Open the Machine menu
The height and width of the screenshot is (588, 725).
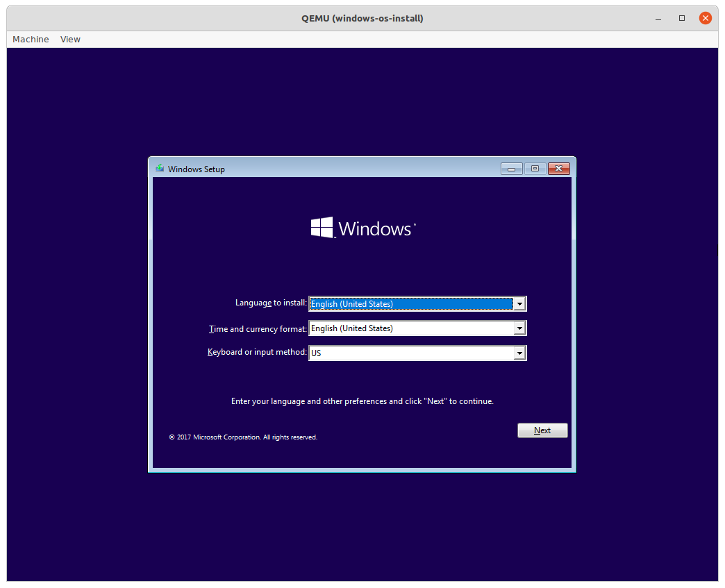[x=31, y=39]
